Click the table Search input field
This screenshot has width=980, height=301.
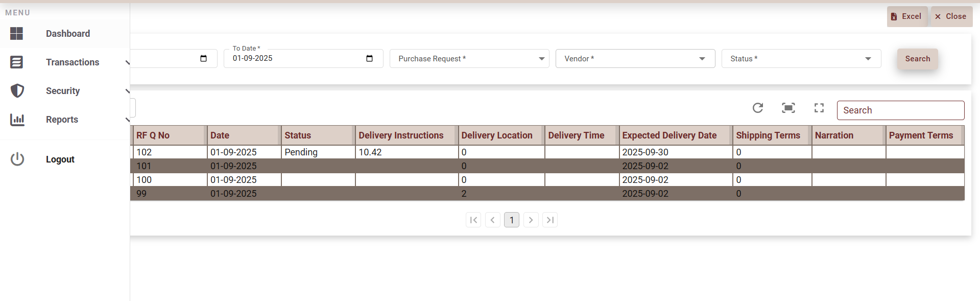tap(900, 110)
